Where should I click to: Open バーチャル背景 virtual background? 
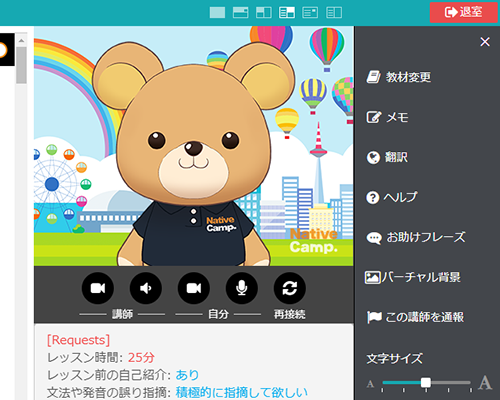point(413,277)
